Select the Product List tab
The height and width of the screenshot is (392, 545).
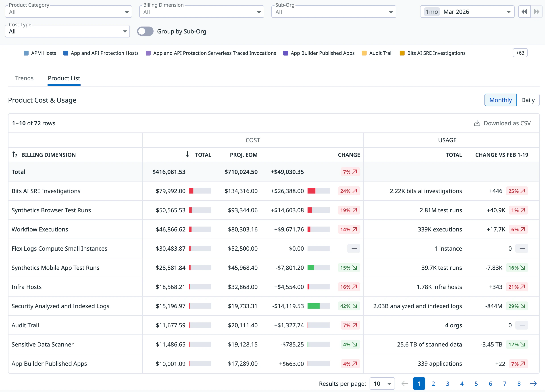(64, 78)
